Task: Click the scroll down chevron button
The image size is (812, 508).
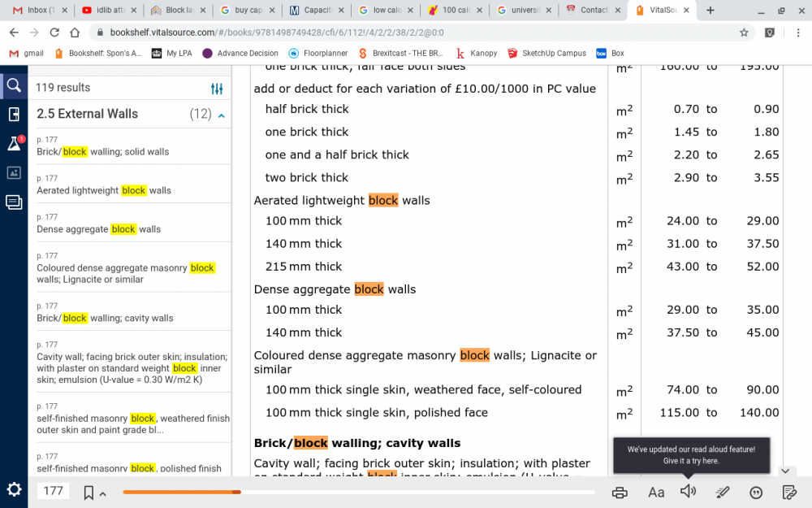Action: [785, 471]
